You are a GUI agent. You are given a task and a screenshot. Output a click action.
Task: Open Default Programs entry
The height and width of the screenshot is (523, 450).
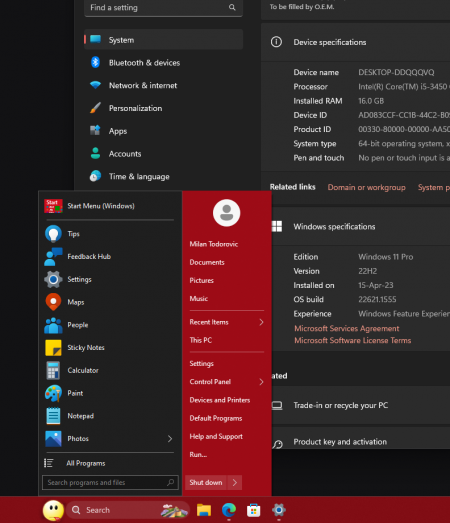215,418
